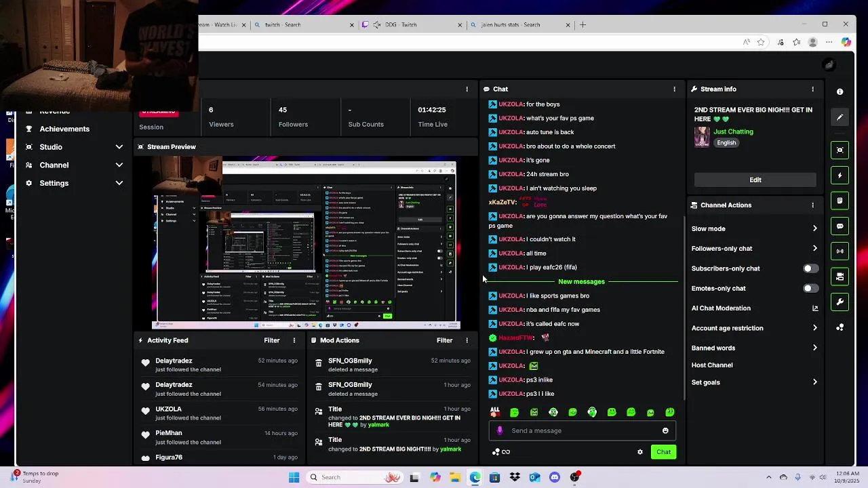The image size is (868, 488).
Task: Open the stats panel three-dot menu
Action: click(467, 89)
